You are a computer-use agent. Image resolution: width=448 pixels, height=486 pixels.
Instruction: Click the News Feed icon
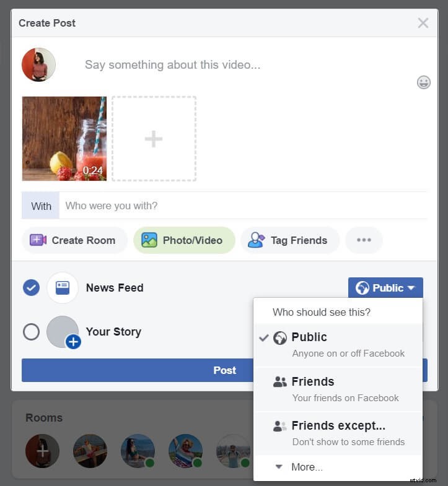[x=63, y=288]
